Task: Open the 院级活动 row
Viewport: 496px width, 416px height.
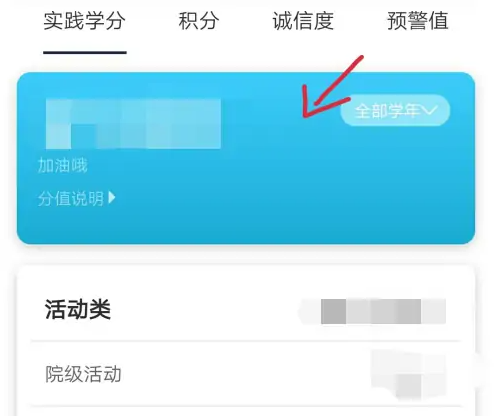Action: click(246, 374)
